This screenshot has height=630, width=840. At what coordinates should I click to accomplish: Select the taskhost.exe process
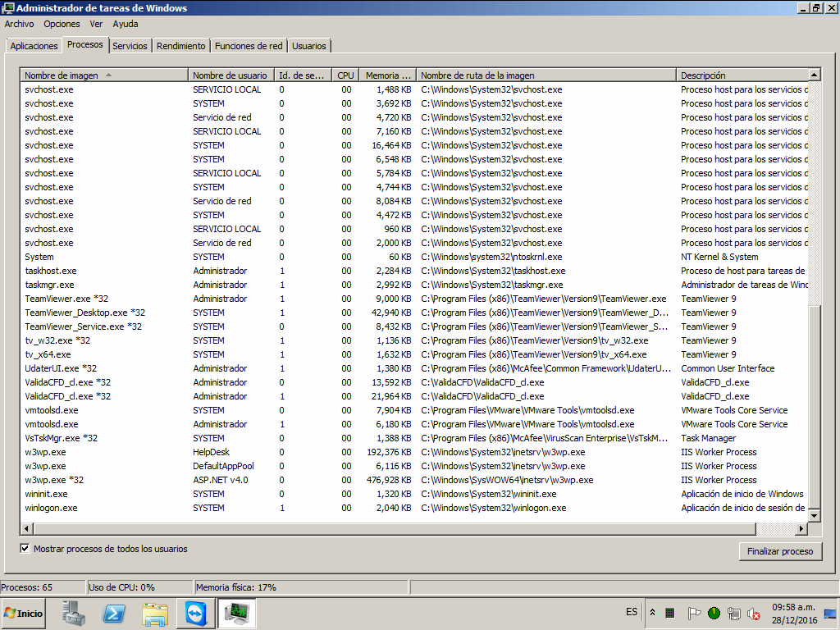coord(414,271)
